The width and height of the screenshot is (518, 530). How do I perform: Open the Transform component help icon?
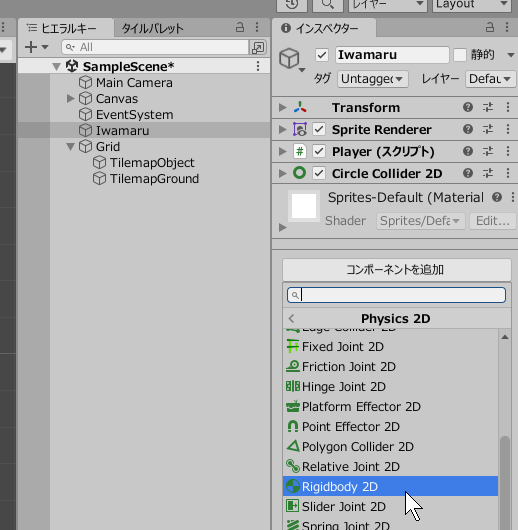coord(468,107)
